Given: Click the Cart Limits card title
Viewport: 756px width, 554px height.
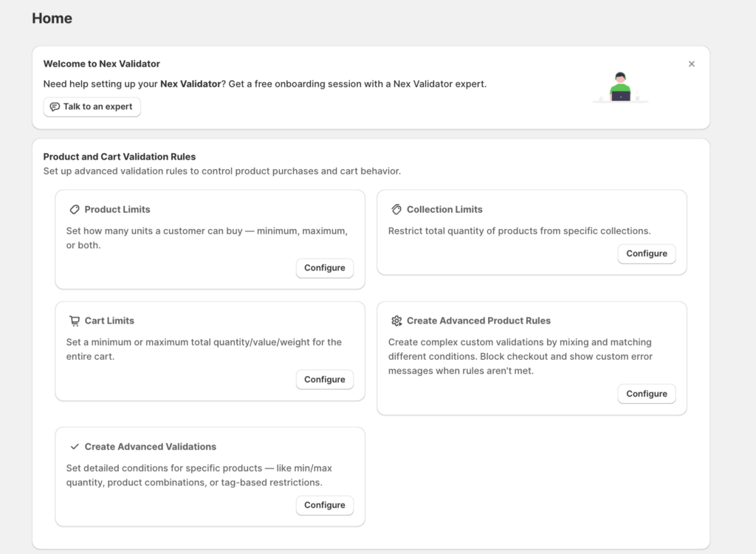Looking at the screenshot, I should coord(109,321).
